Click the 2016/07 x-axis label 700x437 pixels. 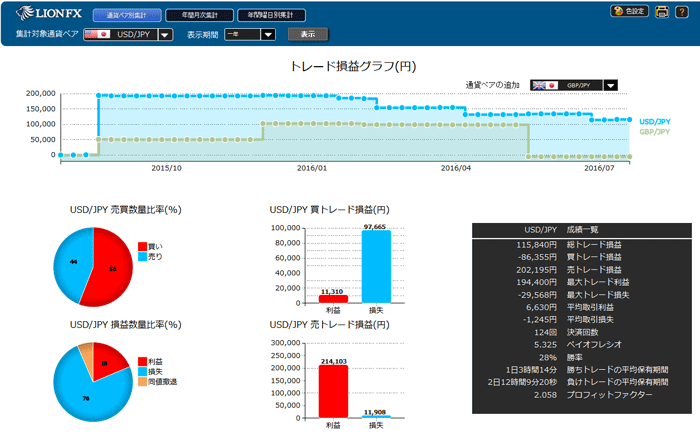[x=599, y=168]
